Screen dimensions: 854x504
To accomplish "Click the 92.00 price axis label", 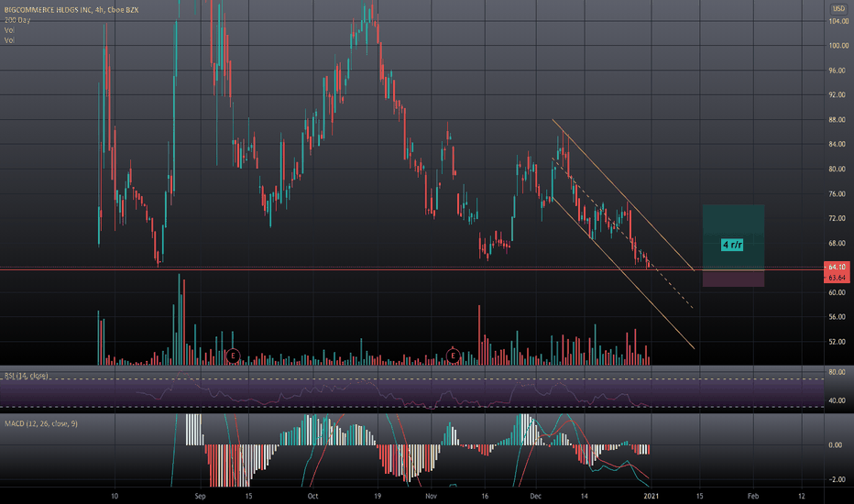I will tap(838, 94).
